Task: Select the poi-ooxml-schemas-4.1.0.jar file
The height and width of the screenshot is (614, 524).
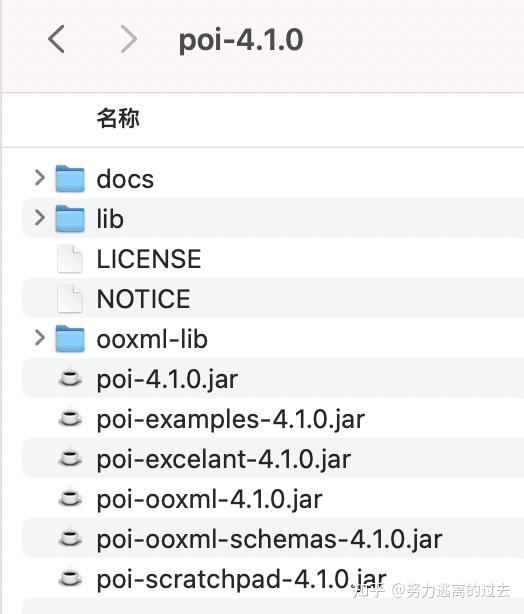Action: pyautogui.click(x=273, y=538)
